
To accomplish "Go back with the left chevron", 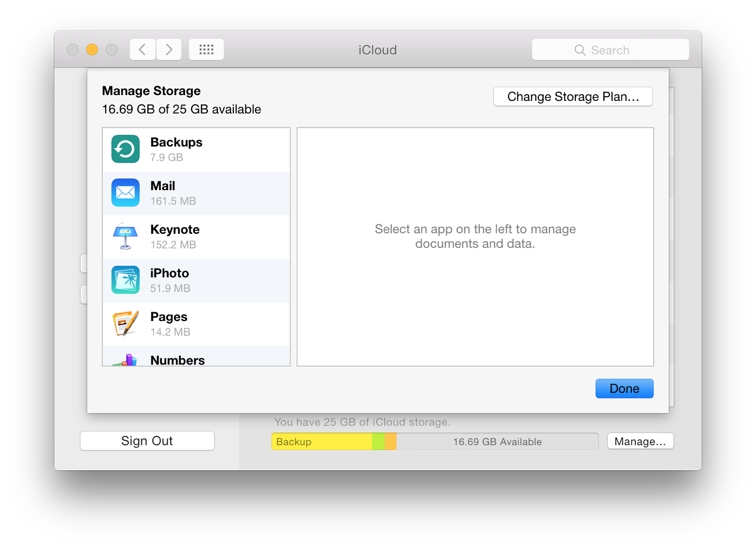I will [142, 49].
